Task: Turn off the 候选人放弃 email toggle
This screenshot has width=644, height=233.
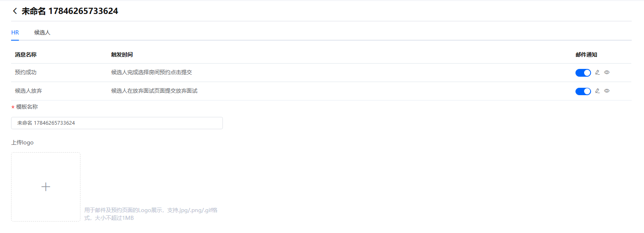Action: pyautogui.click(x=583, y=91)
